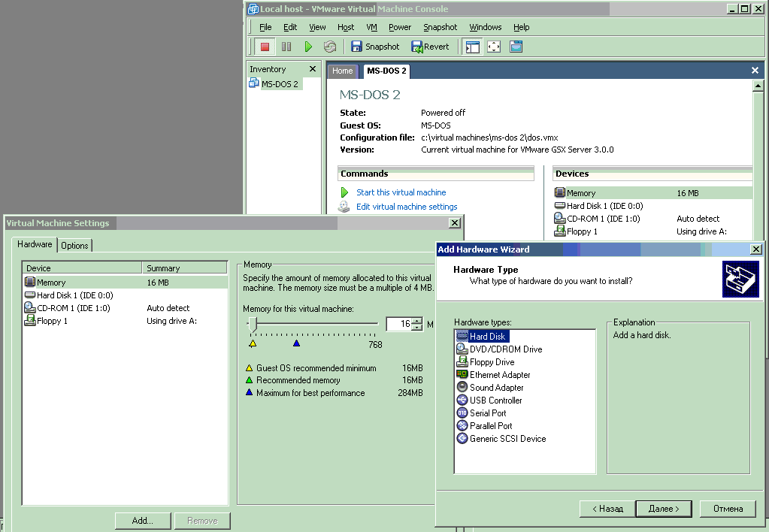Screen dimensions: 769x532
Task: Select Serial Port hardware type
Action: tap(481, 413)
